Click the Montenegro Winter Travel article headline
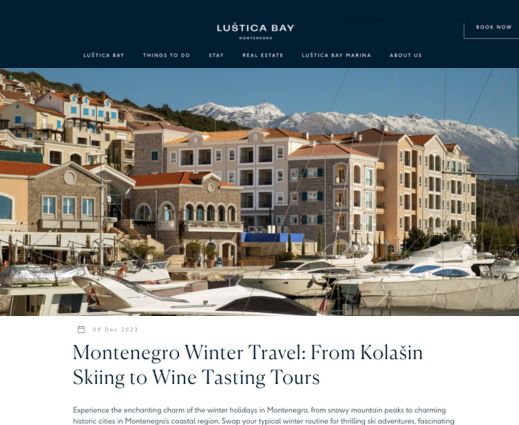This screenshot has width=519, height=425. click(x=248, y=365)
